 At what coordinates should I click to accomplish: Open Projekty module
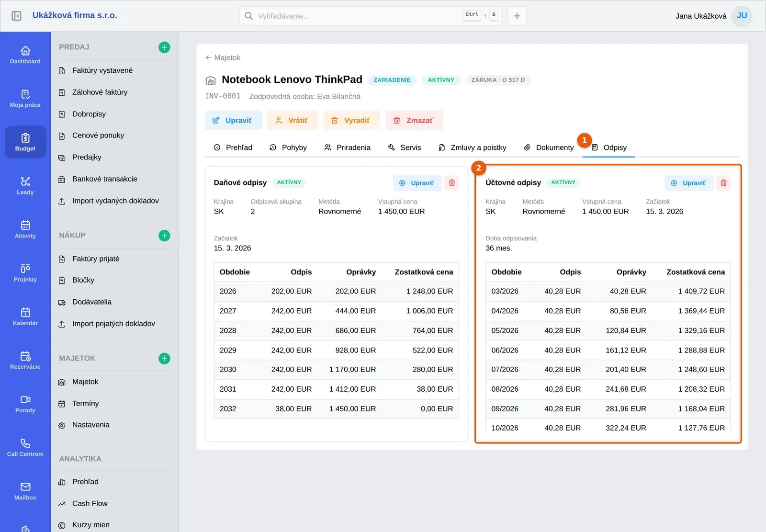25,273
